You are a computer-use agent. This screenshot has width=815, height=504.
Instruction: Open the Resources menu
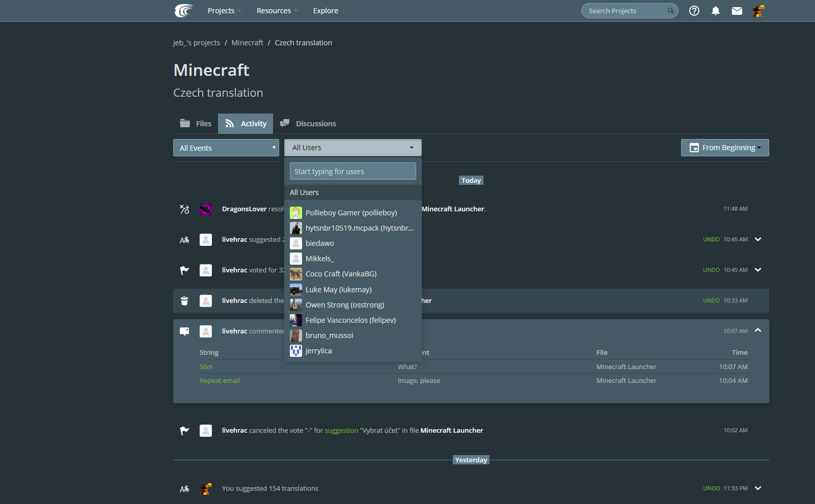[277, 11]
